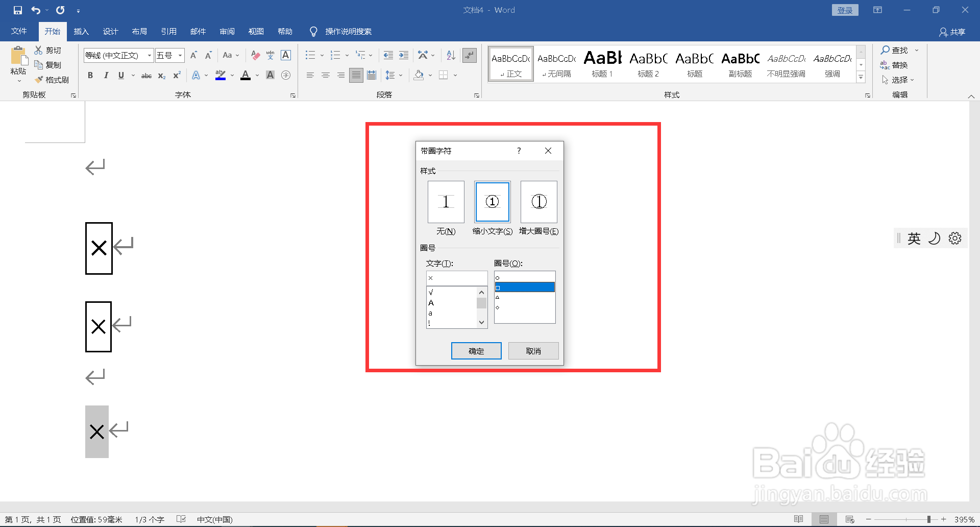Viewport: 980px width, 527px height.
Task: Clear all formatting with the eraser icon
Action: pyautogui.click(x=256, y=55)
